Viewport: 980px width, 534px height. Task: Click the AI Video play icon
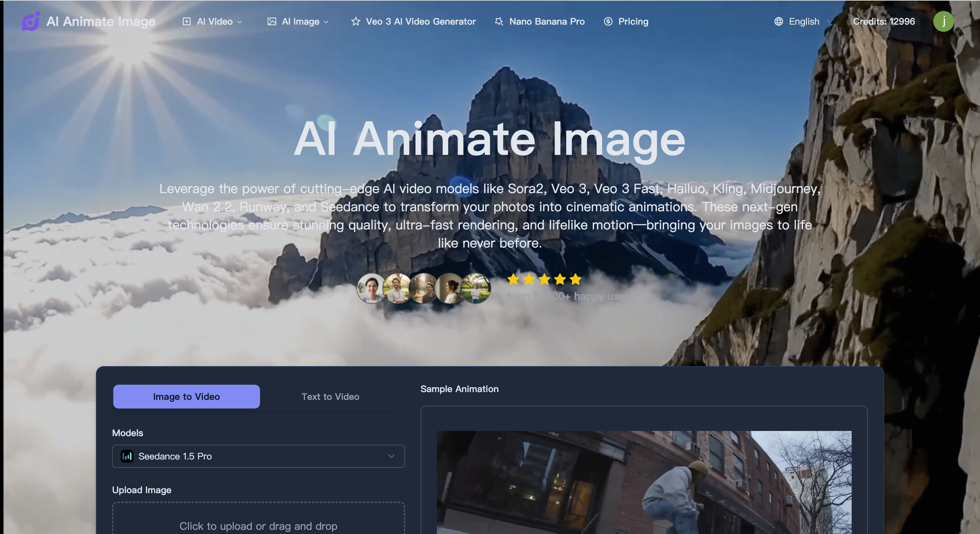[x=186, y=22]
